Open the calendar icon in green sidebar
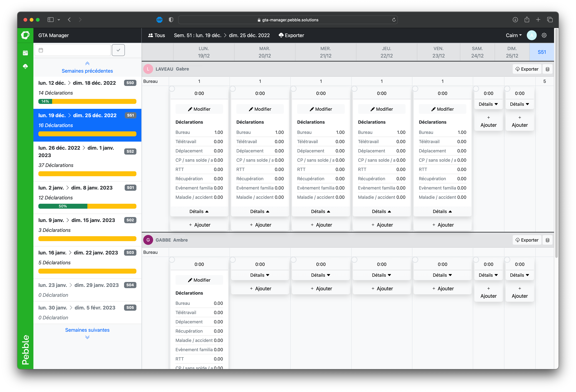This screenshot has width=576, height=392. [25, 53]
